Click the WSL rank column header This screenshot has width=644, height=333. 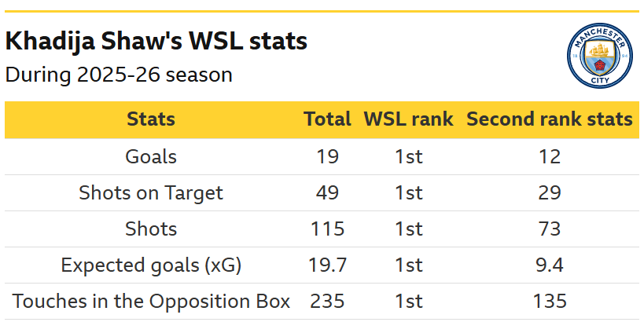[x=409, y=119]
